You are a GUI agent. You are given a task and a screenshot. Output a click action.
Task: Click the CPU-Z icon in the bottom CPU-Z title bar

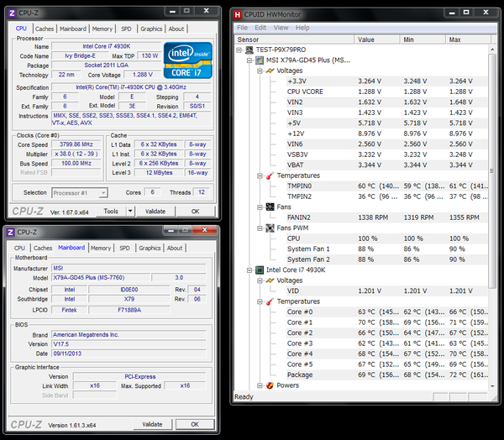coord(11,232)
